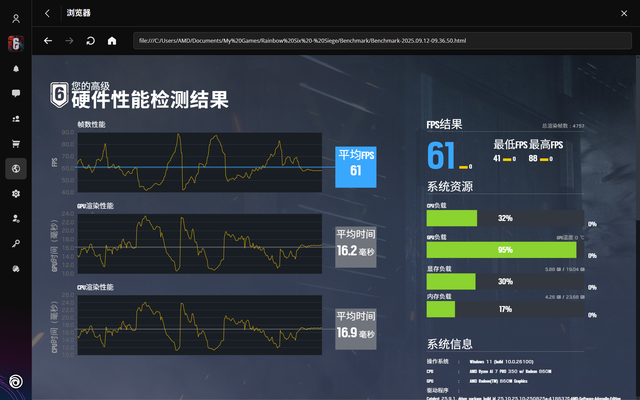Click the large blue 61 FPS value

(x=441, y=156)
